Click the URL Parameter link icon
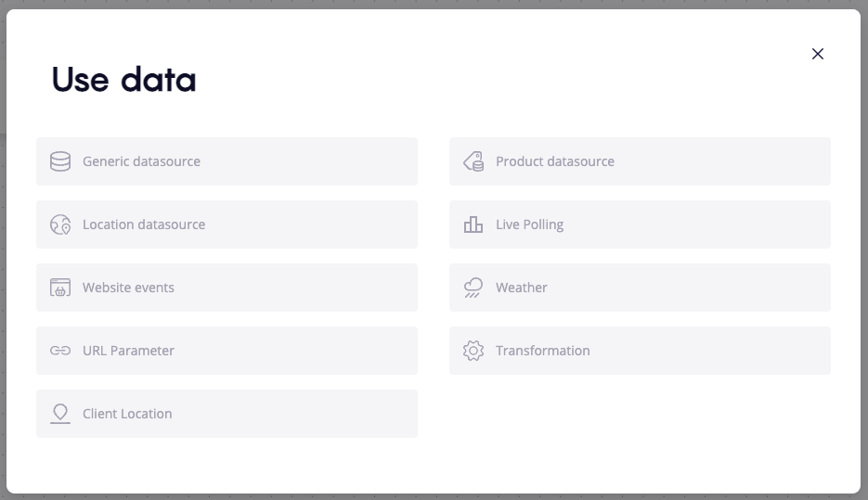Screen dimensions: 868x500 coord(60,351)
